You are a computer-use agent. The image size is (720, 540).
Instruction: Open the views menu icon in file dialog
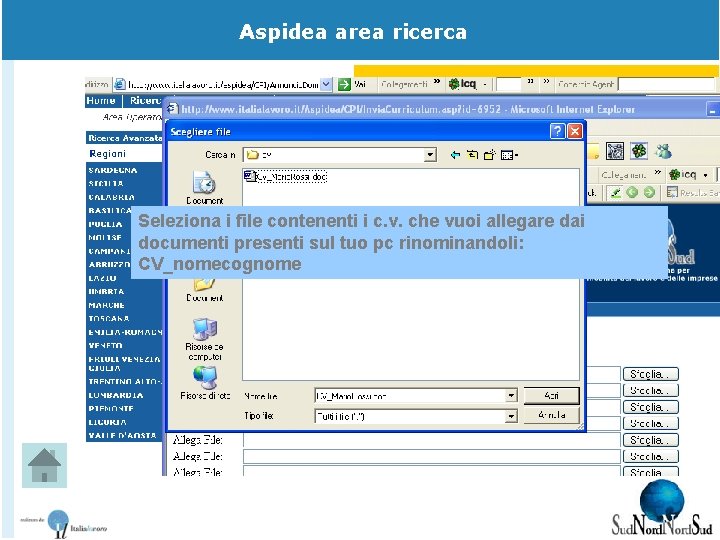pos(509,155)
